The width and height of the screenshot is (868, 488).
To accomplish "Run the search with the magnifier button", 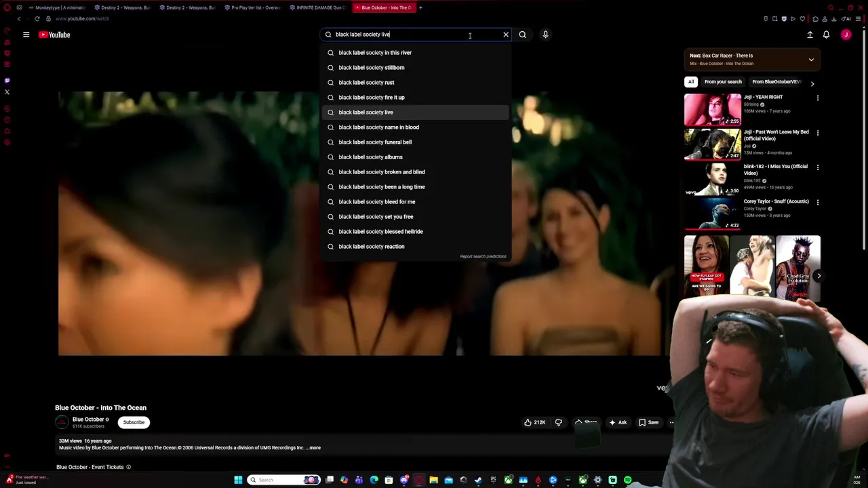I will (x=522, y=35).
